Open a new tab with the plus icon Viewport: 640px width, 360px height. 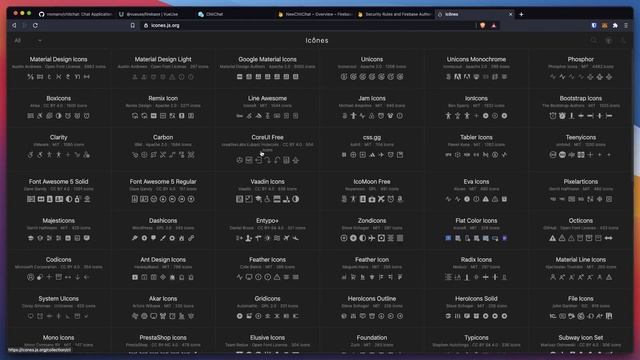coord(521,14)
